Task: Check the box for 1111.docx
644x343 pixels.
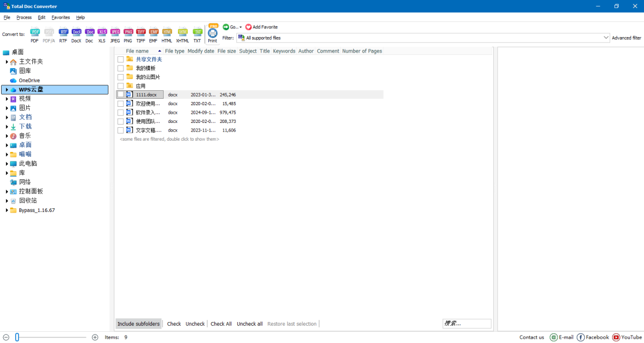Action: 121,94
